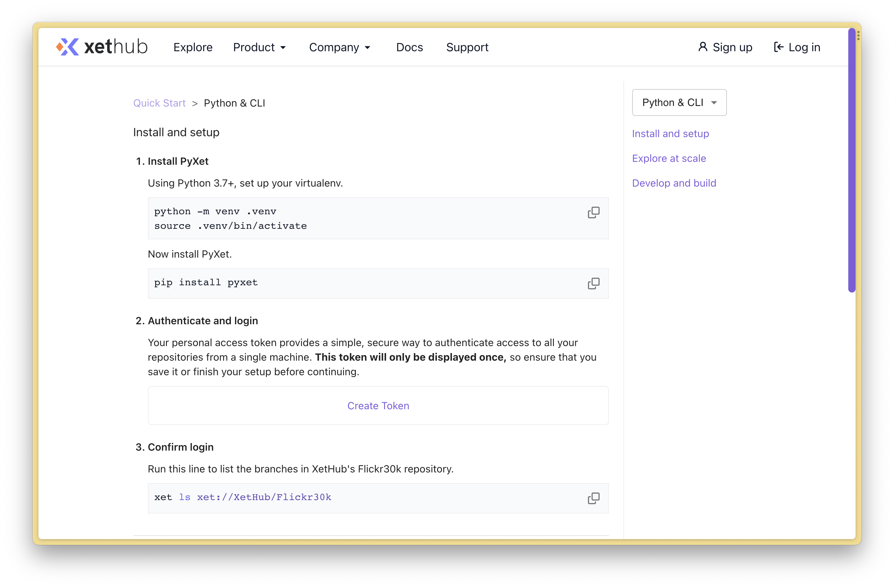Jump to Explore at scale section

click(669, 158)
